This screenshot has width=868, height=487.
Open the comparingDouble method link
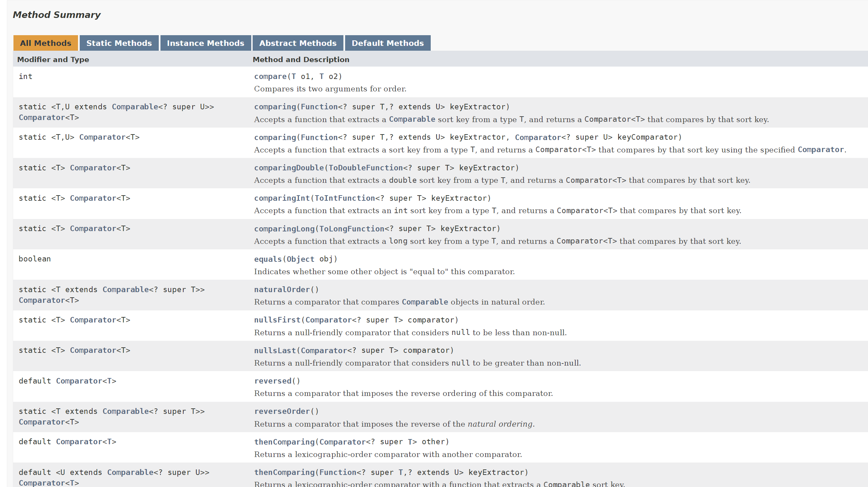289,168
